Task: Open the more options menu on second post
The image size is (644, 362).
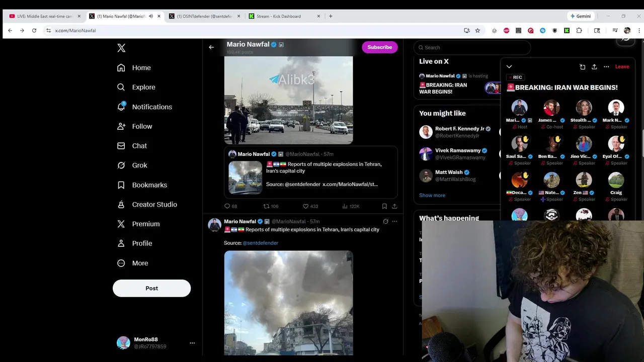Action: pos(394,221)
